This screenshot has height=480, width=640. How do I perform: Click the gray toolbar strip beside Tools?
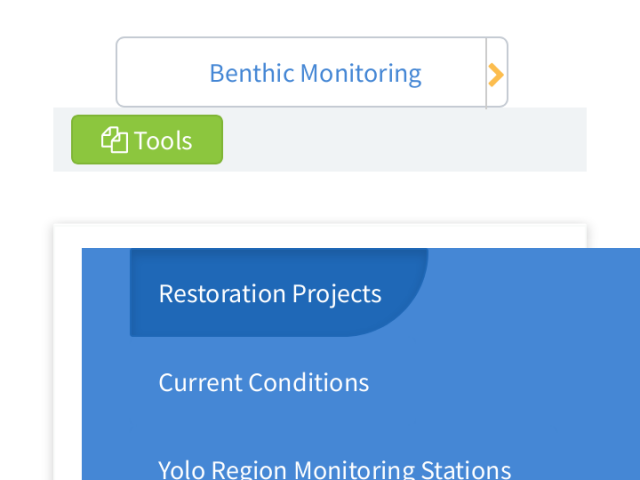click(x=404, y=140)
